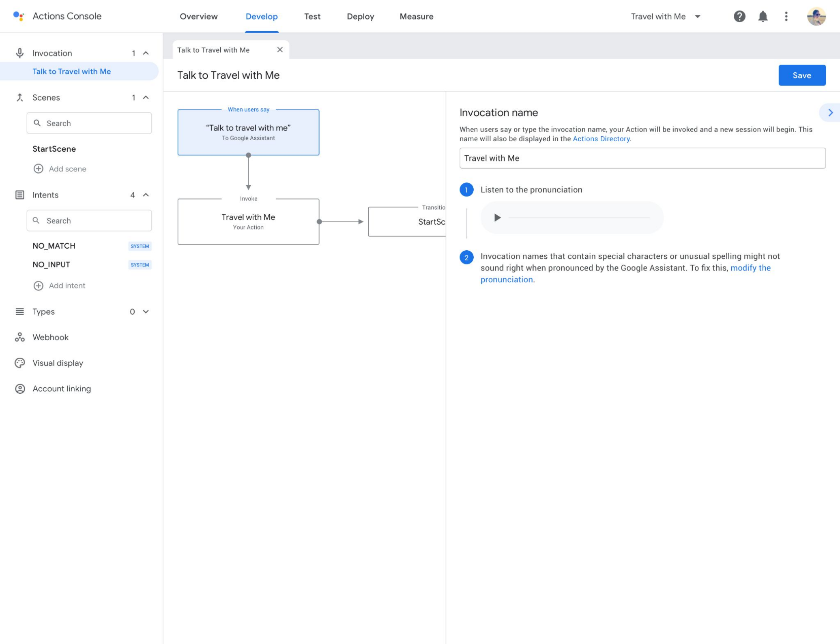Viewport: 840px width, 644px height.
Task: Click the Visual display palette icon
Action: [19, 363]
